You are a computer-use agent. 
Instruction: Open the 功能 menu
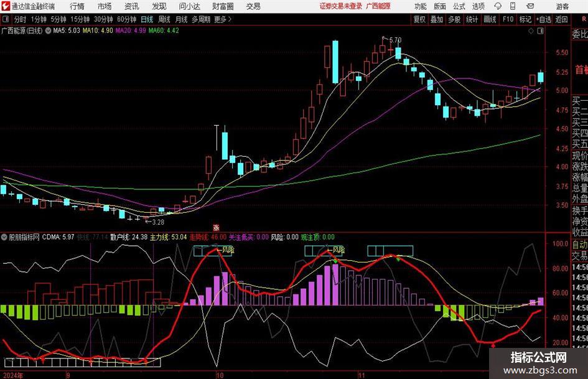421,6
